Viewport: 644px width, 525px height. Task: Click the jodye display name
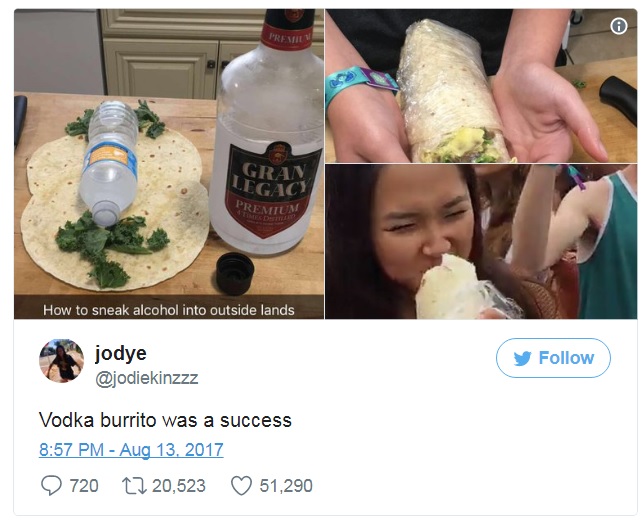[121, 353]
